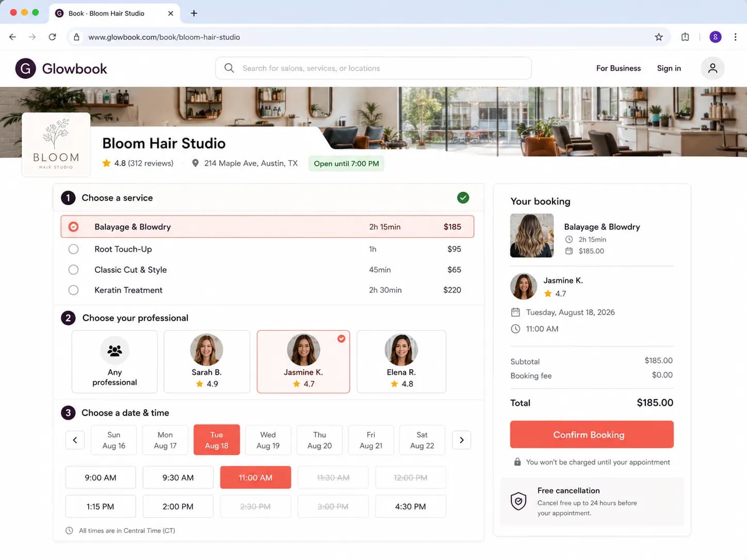Viewport: 747px width, 560px height.
Task: Pick the 2:00 PM time slot
Action: pyautogui.click(x=178, y=506)
